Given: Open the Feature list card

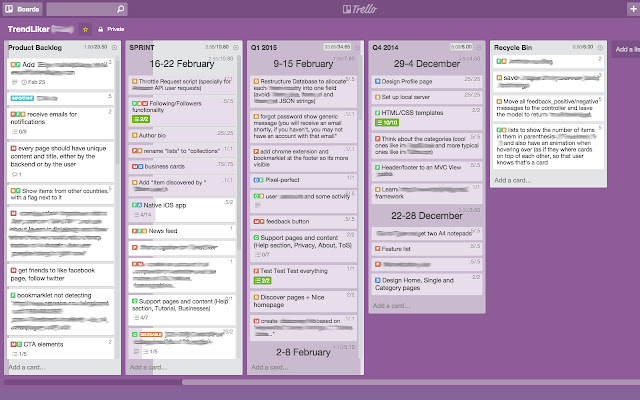Looking at the screenshot, I should [x=427, y=249].
